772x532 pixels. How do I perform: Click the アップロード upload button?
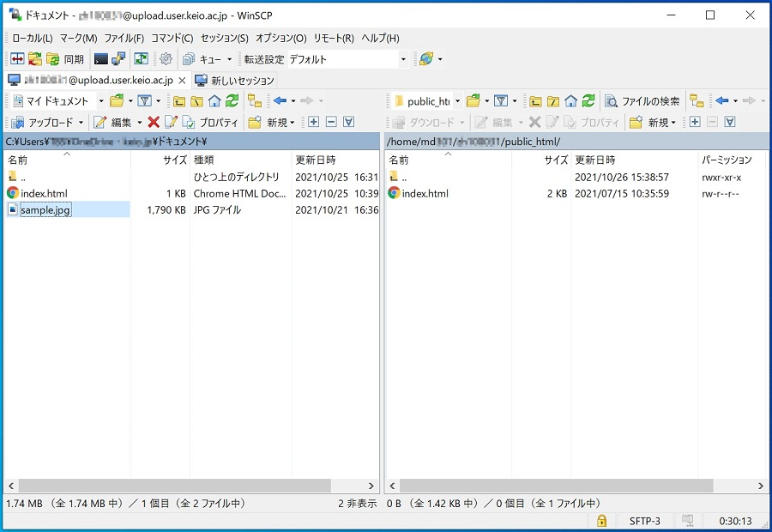[x=47, y=123]
